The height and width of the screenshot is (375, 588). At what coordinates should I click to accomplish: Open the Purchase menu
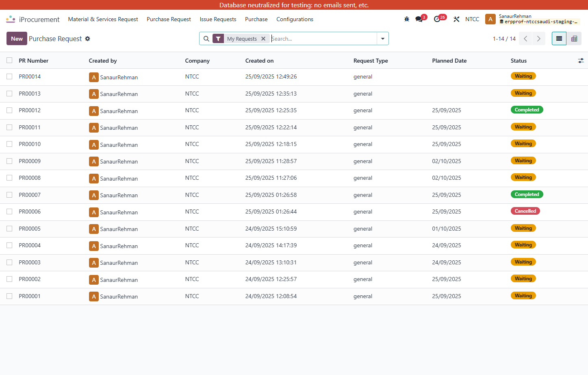click(256, 19)
